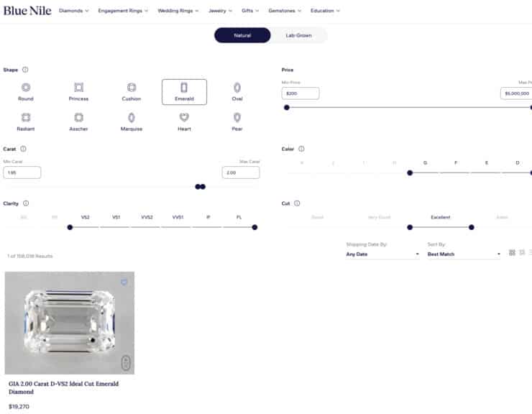Screen dimensions: 532x414
Task: Expand the Shipping Date Any Date dropdown
Action: [x=382, y=254]
